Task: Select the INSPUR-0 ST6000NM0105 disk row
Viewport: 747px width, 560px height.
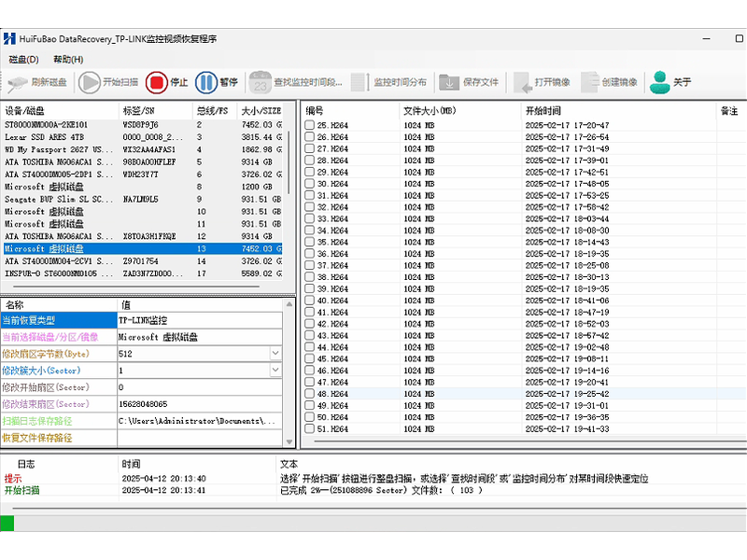Action: tap(143, 273)
